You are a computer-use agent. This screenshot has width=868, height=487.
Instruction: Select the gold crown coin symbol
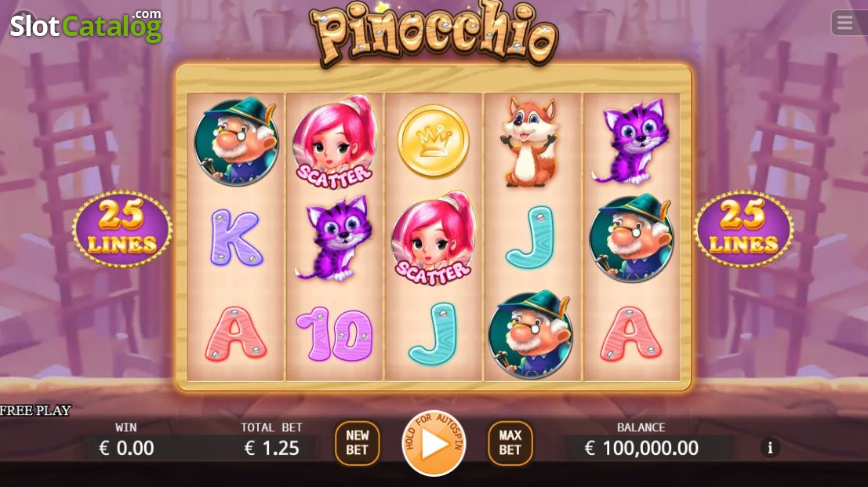[x=433, y=141]
